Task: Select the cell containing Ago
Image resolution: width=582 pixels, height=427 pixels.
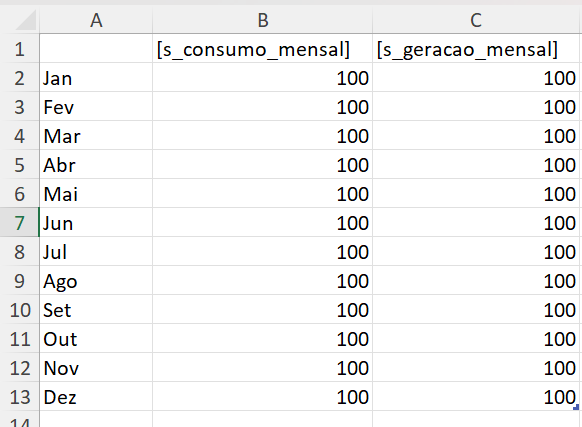Action: pyautogui.click(x=96, y=281)
